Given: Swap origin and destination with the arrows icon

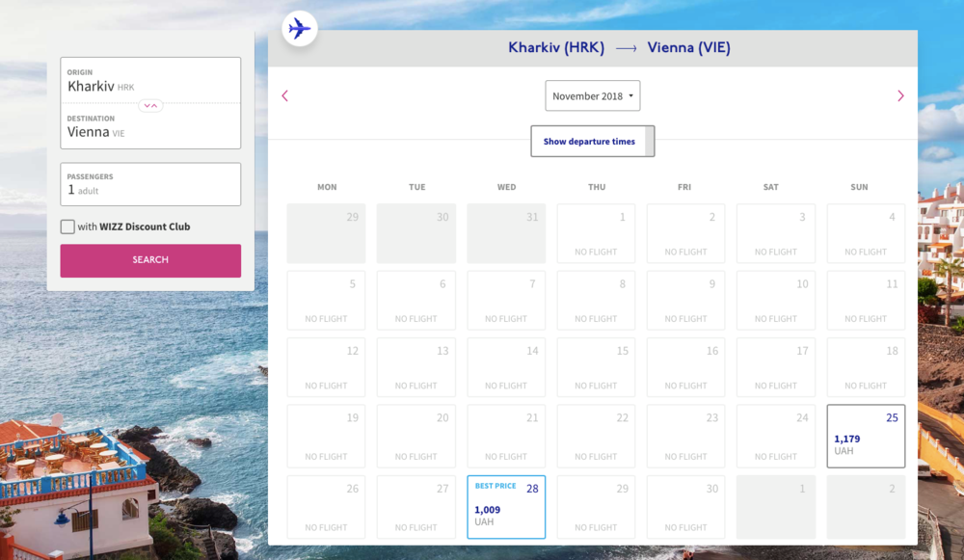Looking at the screenshot, I should coord(150,105).
